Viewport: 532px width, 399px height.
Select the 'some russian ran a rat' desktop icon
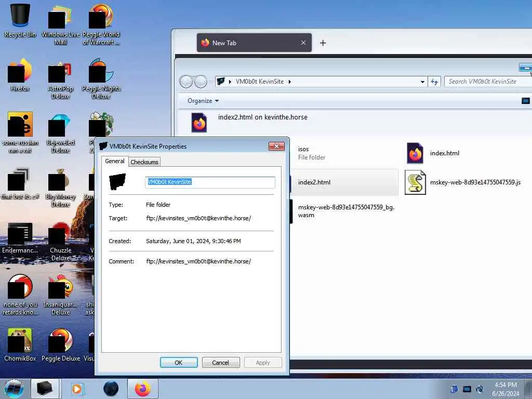coord(20,132)
